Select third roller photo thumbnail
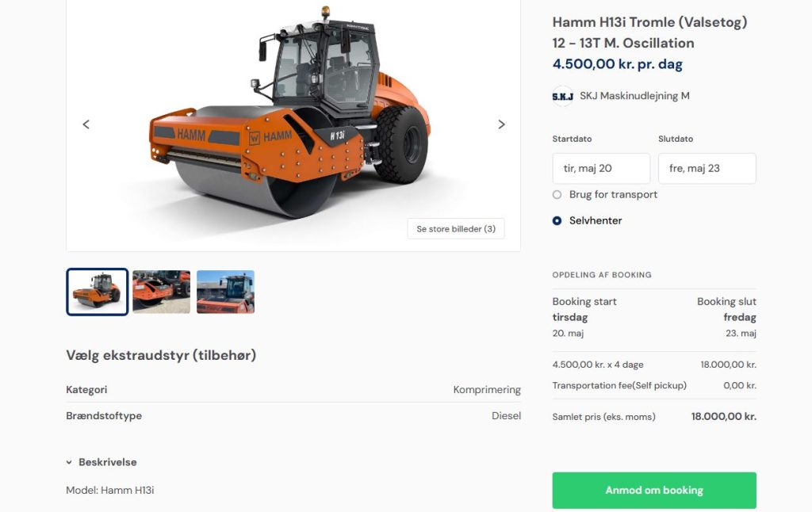This screenshot has width=812, height=512. (225, 292)
